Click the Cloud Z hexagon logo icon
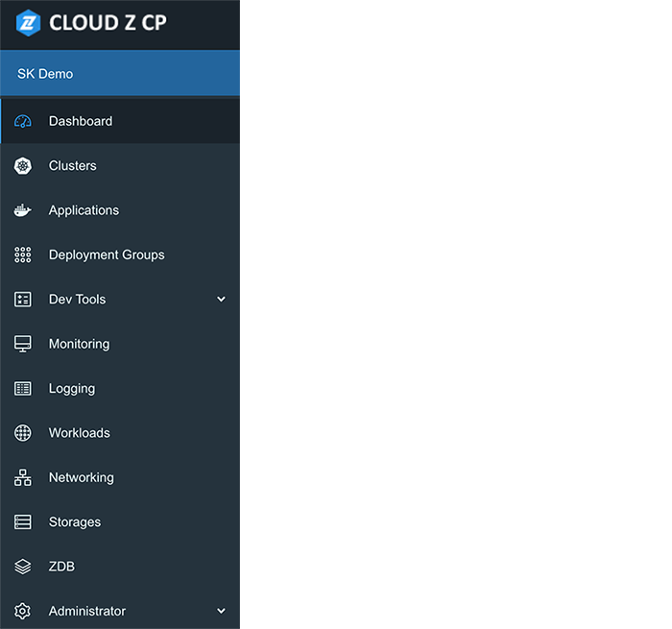This screenshot has width=672, height=629. click(28, 23)
